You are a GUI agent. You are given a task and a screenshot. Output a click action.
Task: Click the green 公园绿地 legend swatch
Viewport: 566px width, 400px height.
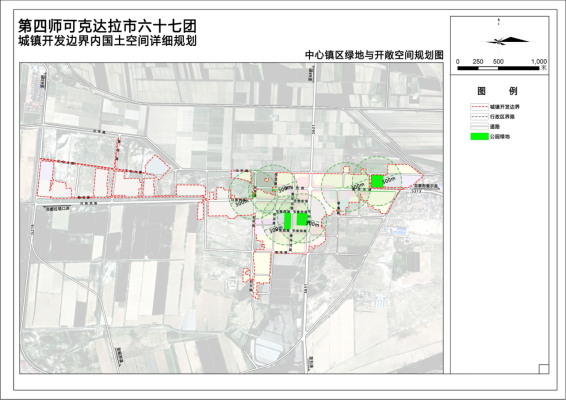[x=479, y=136]
